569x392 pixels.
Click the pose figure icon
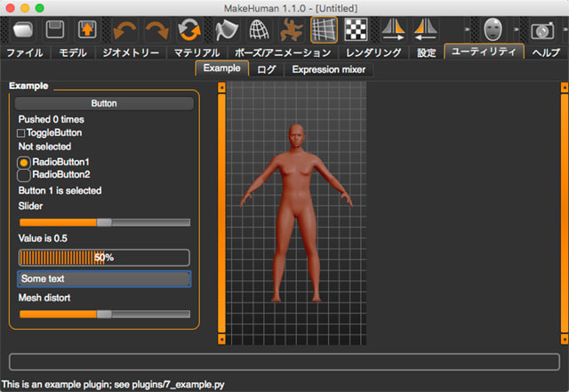click(292, 30)
